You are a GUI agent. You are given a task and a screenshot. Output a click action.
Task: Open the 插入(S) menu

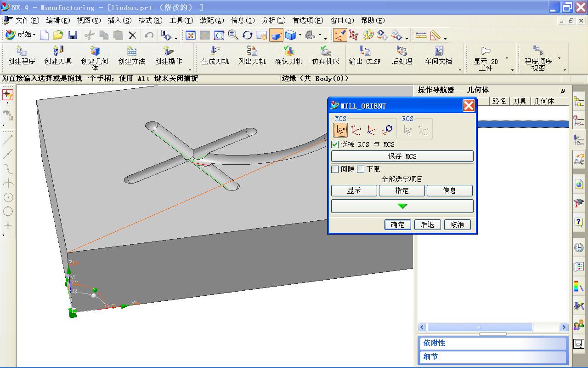119,20
